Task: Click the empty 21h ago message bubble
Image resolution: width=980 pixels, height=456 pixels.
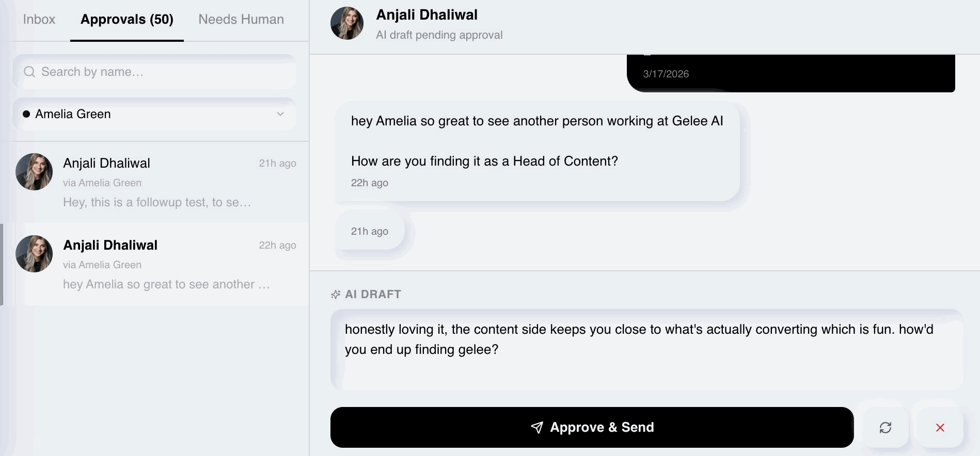Action: pyautogui.click(x=370, y=231)
